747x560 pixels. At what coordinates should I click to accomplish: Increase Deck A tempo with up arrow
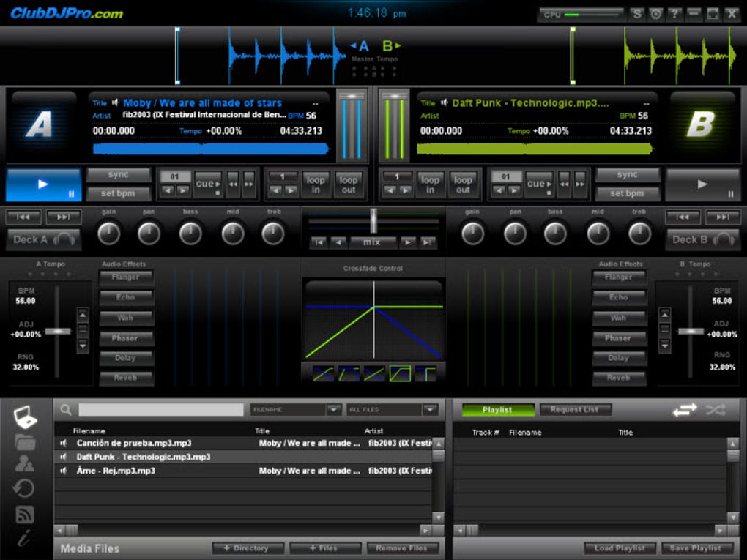(x=83, y=315)
